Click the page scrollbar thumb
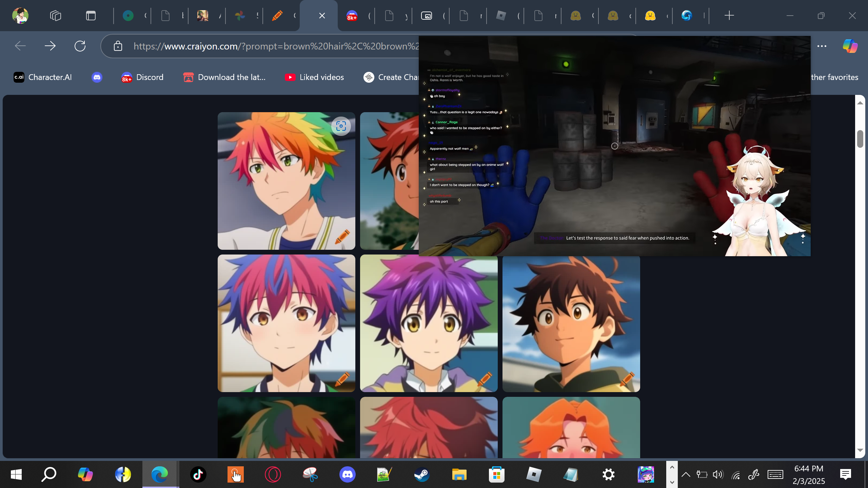This screenshot has height=488, width=868. [860, 139]
